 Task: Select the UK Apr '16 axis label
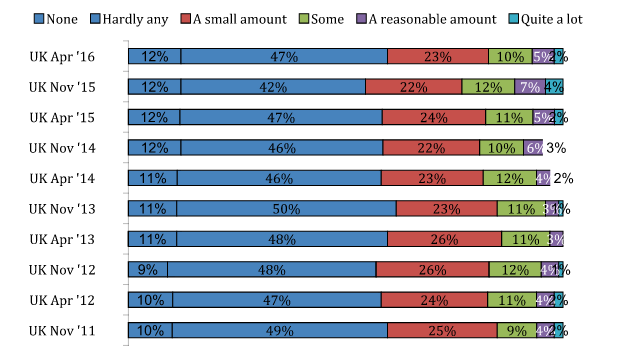pyautogui.click(x=62, y=57)
